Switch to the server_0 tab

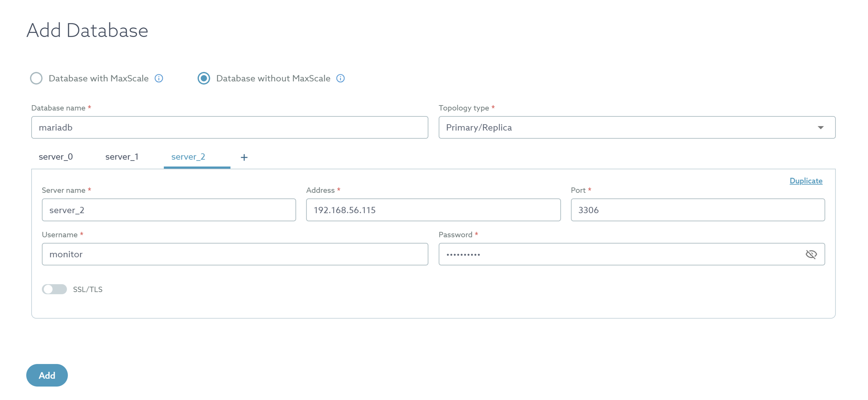(56, 157)
